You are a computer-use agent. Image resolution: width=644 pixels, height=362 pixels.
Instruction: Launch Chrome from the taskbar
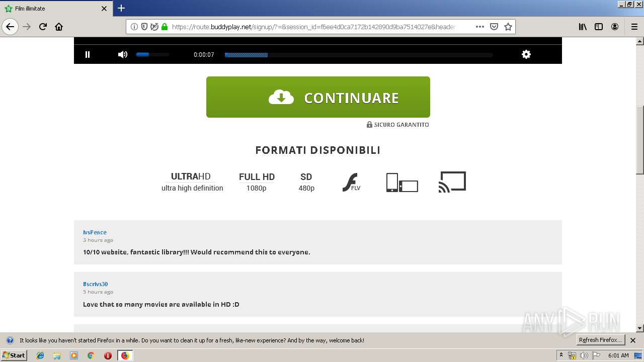pyautogui.click(x=91, y=355)
